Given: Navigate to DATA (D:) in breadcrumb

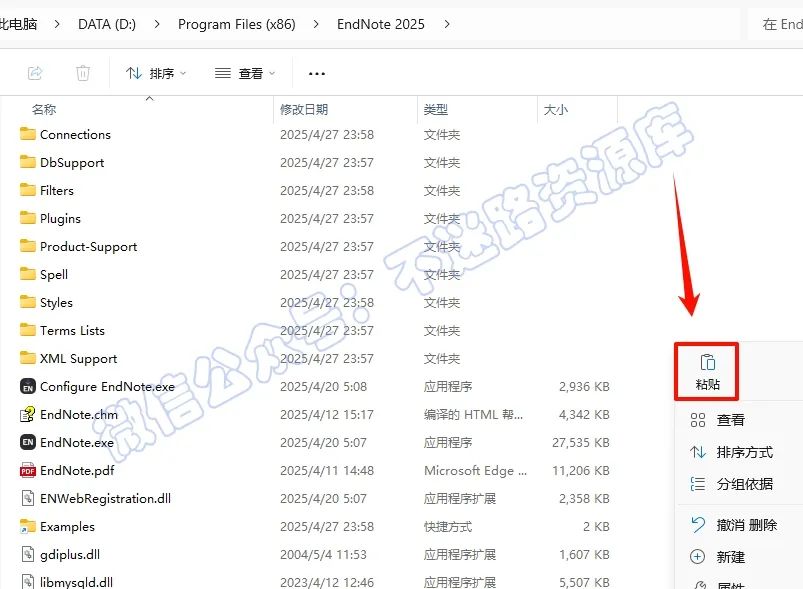Looking at the screenshot, I should click(107, 24).
